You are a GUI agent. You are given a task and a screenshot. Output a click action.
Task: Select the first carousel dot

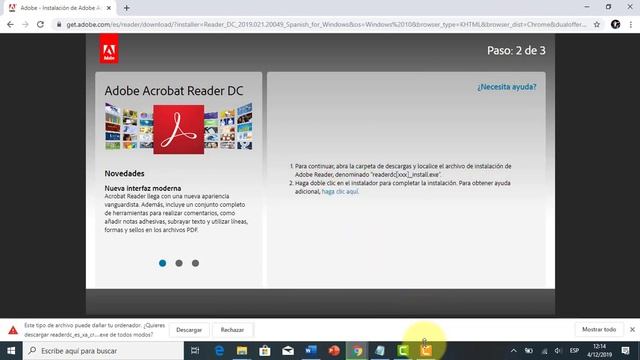click(162, 263)
